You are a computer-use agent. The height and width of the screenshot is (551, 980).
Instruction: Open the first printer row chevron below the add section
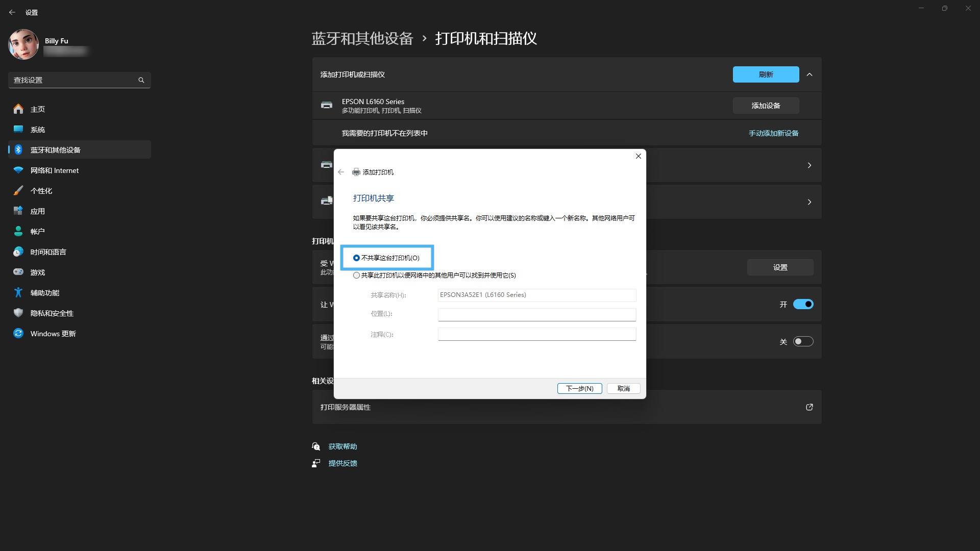point(810,165)
